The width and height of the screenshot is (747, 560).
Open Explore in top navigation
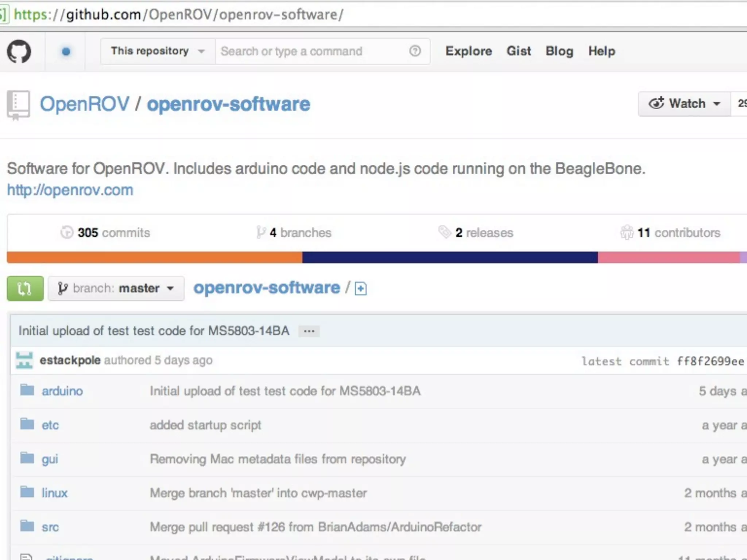tap(469, 51)
